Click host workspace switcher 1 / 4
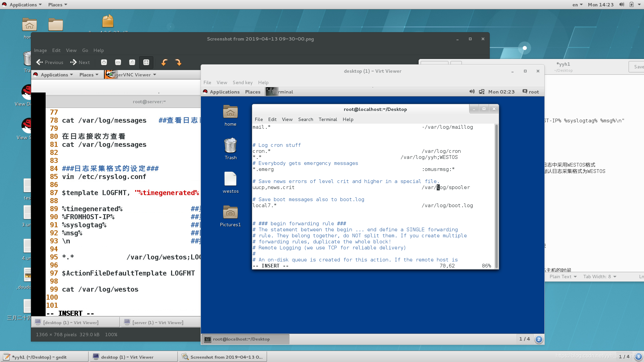Image resolution: width=644 pixels, height=362 pixels. point(624,356)
